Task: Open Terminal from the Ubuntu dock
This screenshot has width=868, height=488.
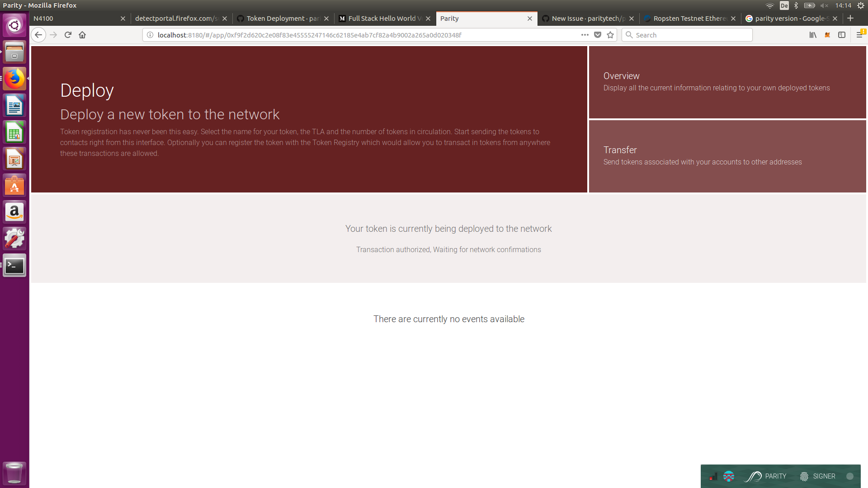Action: [x=14, y=266]
